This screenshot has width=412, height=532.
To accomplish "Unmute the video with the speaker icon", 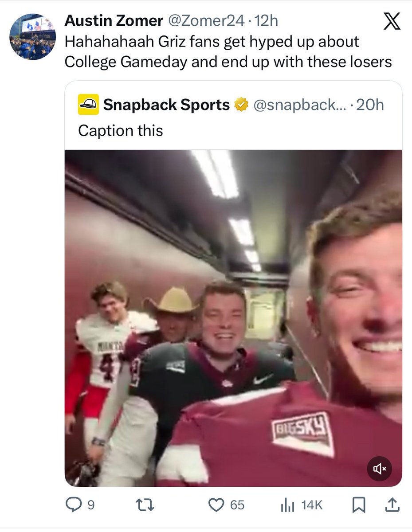I will pos(379,469).
